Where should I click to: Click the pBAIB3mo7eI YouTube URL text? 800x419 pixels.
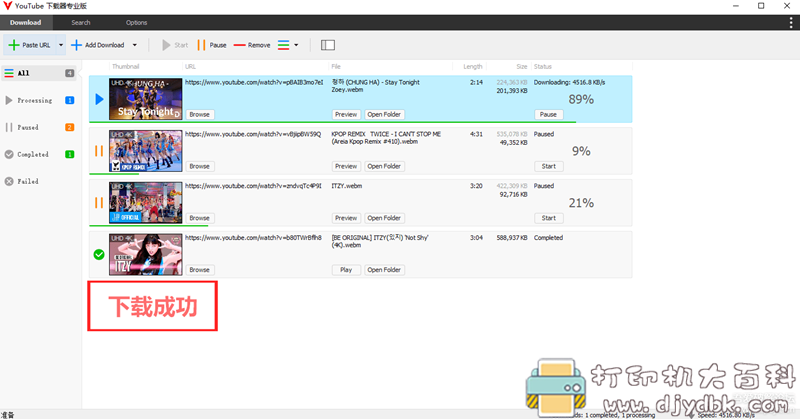click(254, 82)
